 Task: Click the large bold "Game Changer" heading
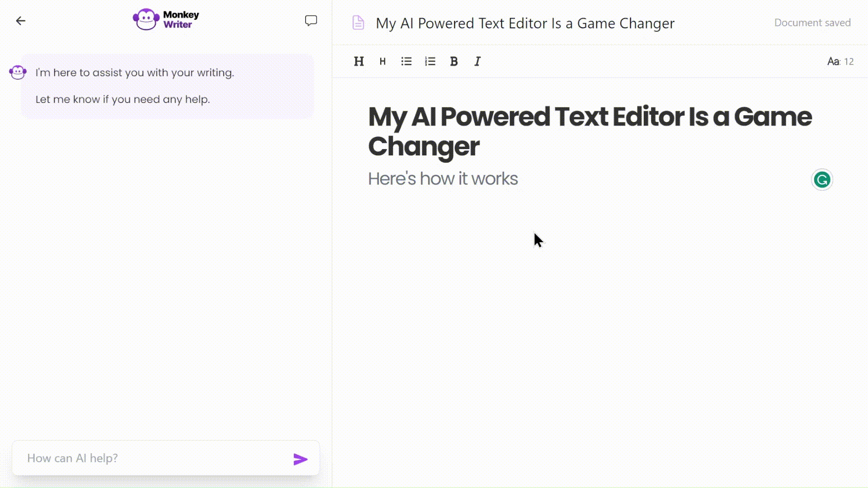pos(590,131)
